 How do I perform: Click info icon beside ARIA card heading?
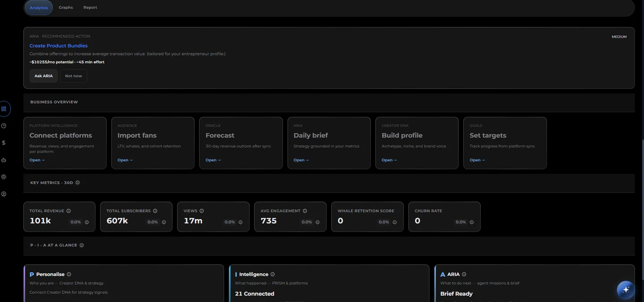[464, 274]
